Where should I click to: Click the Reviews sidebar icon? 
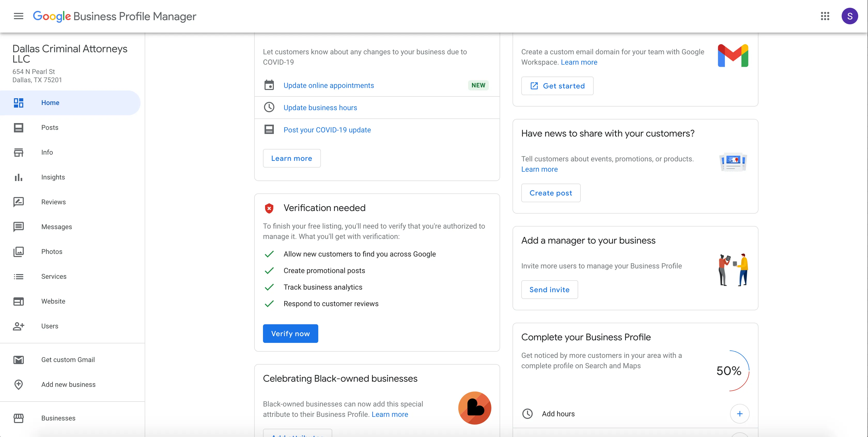[x=19, y=202]
